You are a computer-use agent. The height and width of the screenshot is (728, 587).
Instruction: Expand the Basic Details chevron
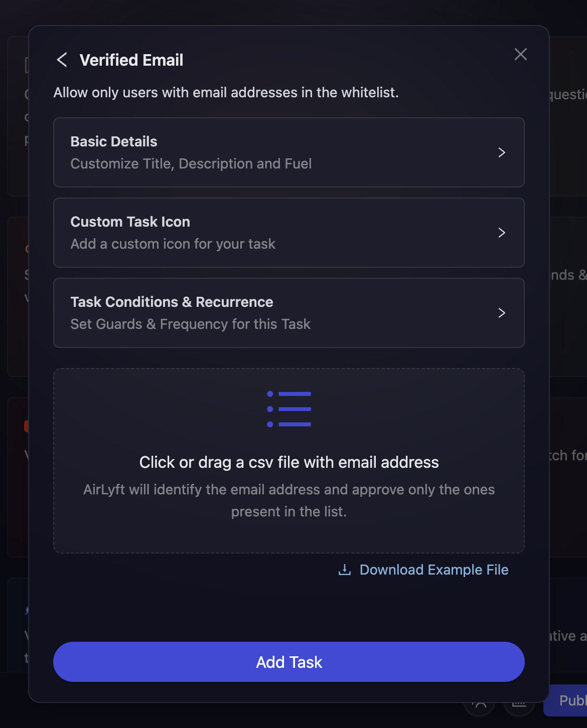(502, 152)
